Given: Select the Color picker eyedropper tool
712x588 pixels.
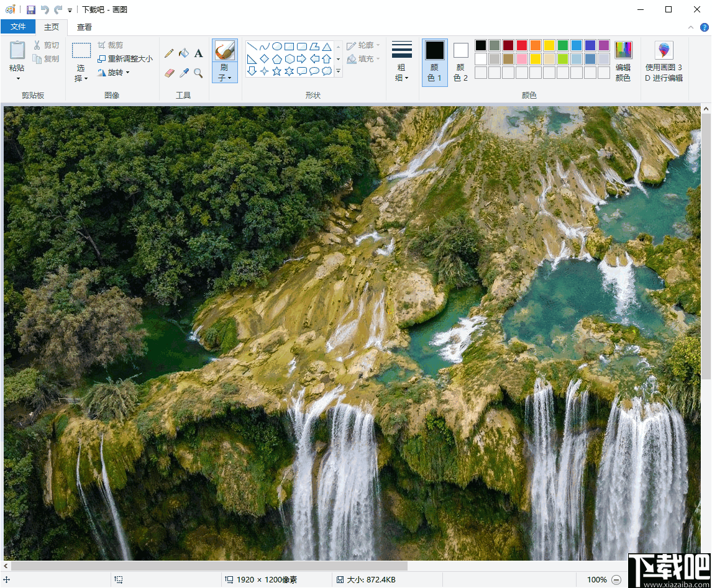Looking at the screenshot, I should coord(184,73).
